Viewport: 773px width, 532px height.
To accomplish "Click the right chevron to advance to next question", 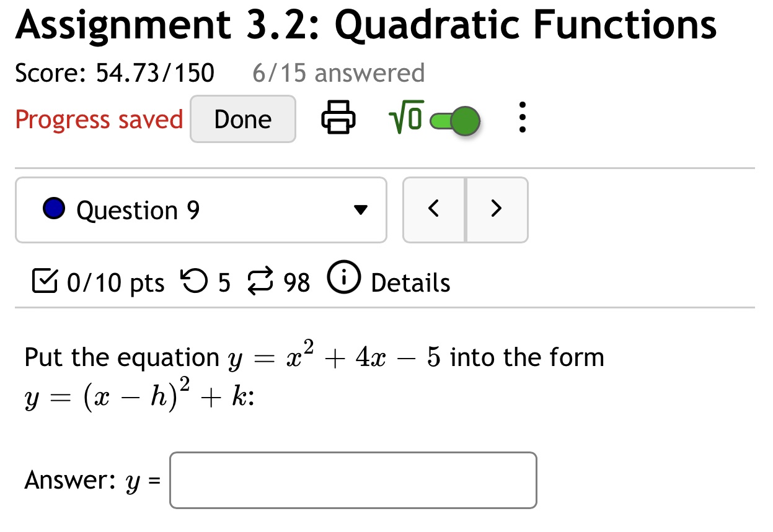I will [x=497, y=209].
